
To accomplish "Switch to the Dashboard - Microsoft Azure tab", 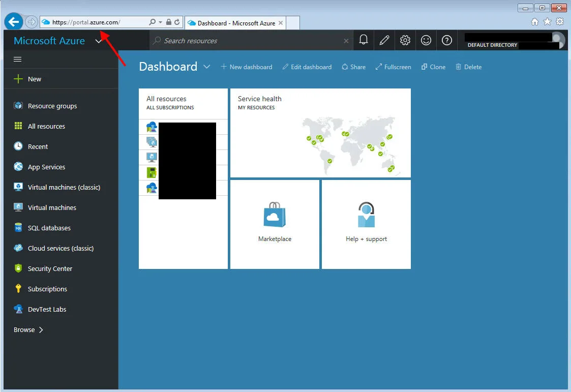I will pyautogui.click(x=235, y=23).
